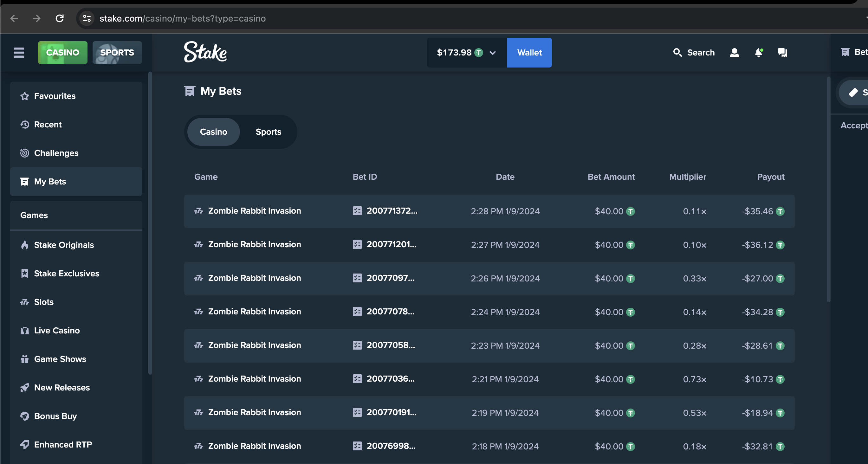Click the address bar URL
868x464 pixels.
tap(183, 18)
